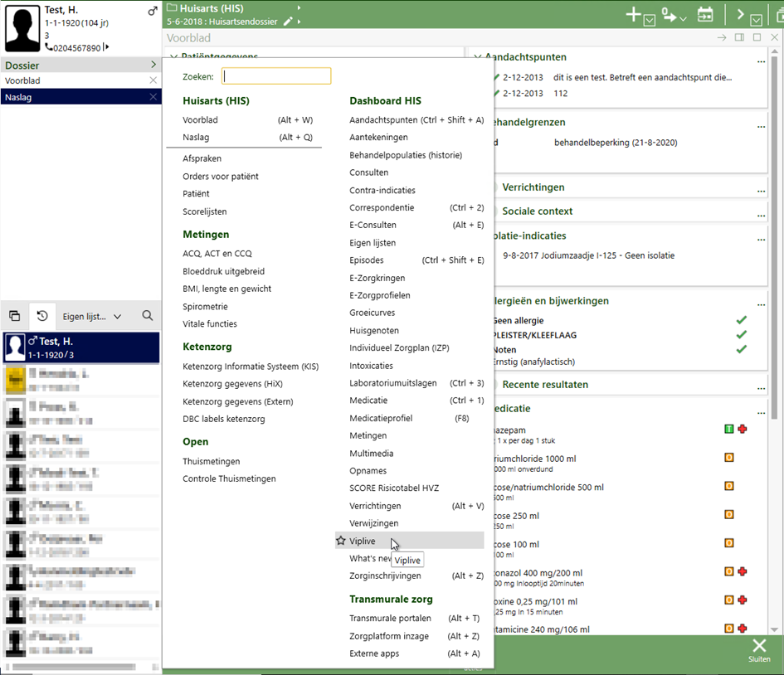Open the three-dots menu of Verrichtingen
Image resolution: width=784 pixels, height=675 pixels.
pyautogui.click(x=761, y=191)
